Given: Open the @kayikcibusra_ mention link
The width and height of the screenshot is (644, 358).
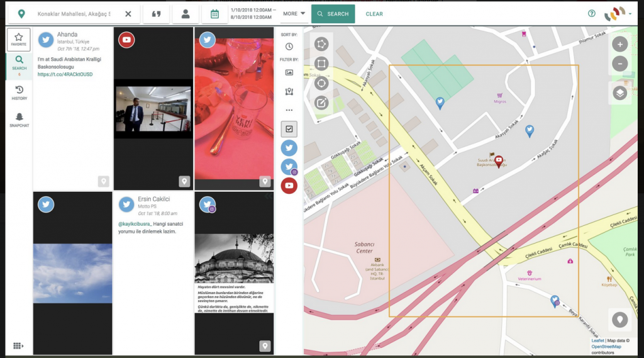Looking at the screenshot, I should coord(135,224).
